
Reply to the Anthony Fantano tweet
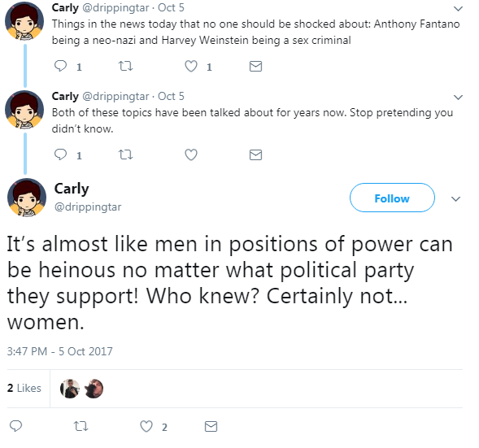(x=60, y=66)
